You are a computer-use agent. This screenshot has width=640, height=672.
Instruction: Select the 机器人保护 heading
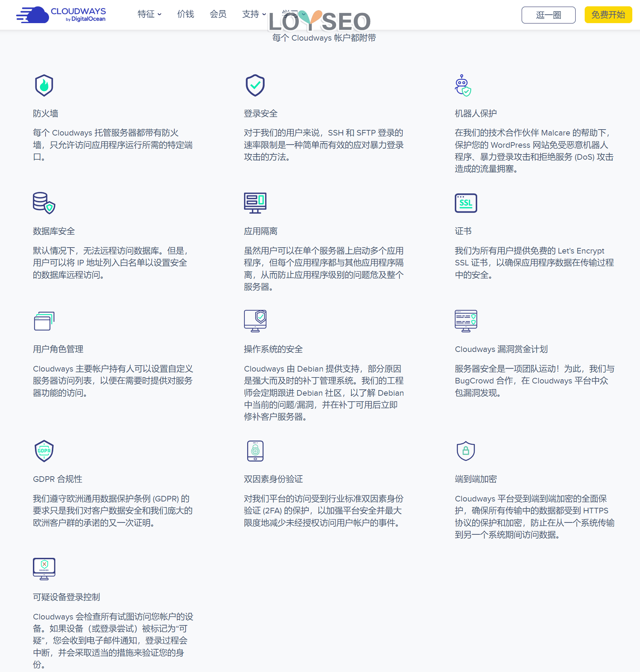click(475, 113)
